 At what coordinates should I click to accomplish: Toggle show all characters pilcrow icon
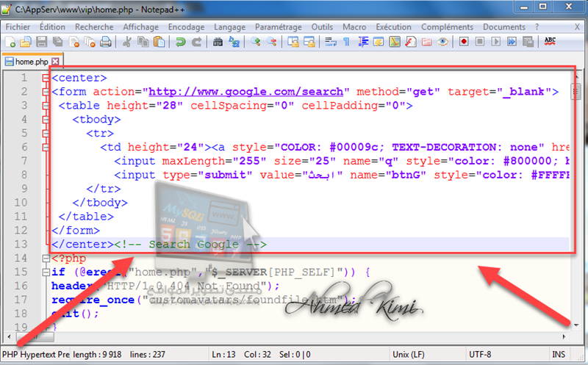point(347,42)
